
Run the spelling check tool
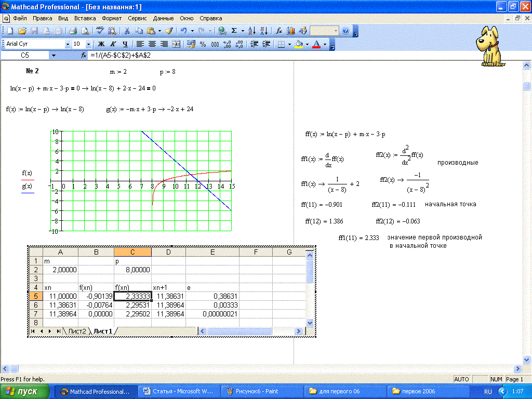(x=100, y=31)
